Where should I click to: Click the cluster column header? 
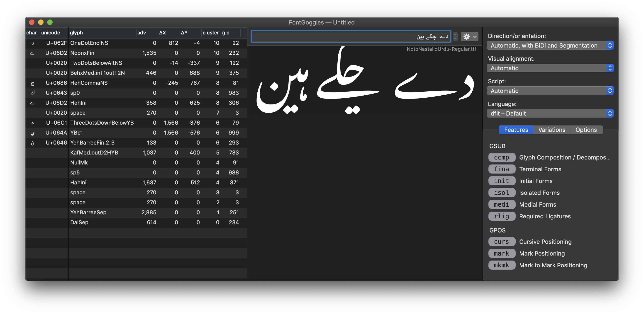210,33
